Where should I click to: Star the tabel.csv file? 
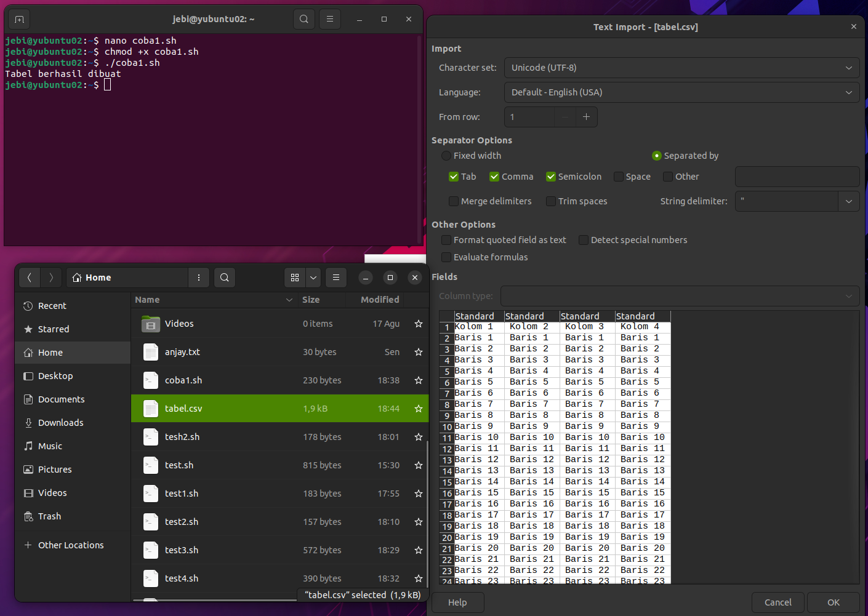419,409
